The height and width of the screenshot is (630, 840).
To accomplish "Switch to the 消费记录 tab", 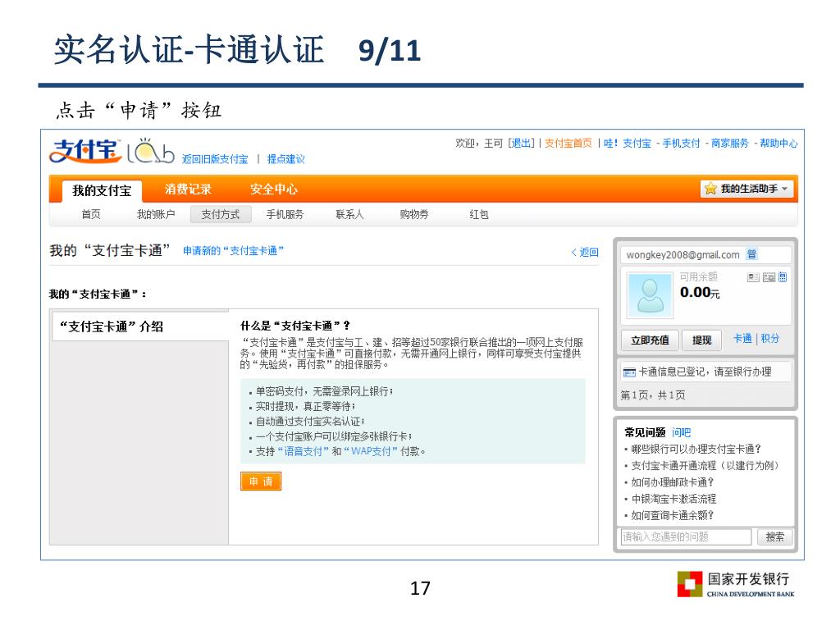I will tap(188, 189).
